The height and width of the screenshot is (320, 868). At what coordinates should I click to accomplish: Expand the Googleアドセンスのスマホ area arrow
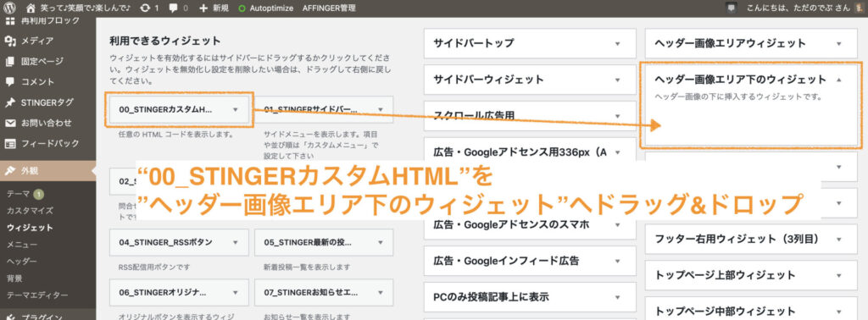[617, 224]
